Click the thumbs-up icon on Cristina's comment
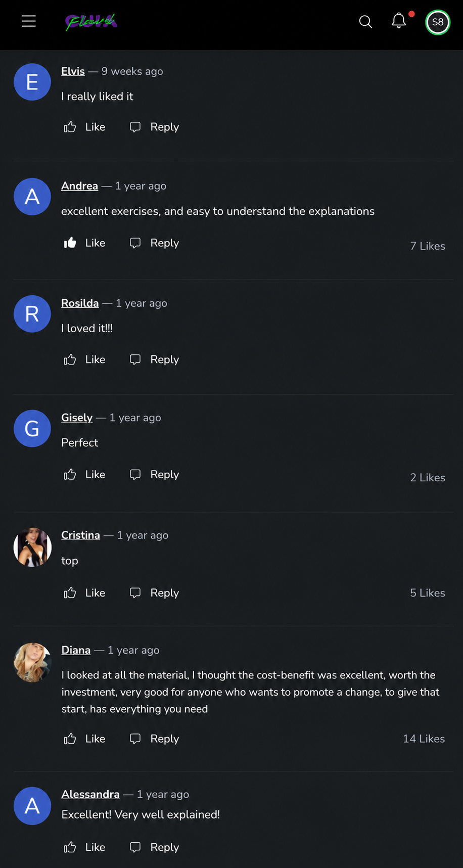This screenshot has height=868, width=463. coord(70,593)
